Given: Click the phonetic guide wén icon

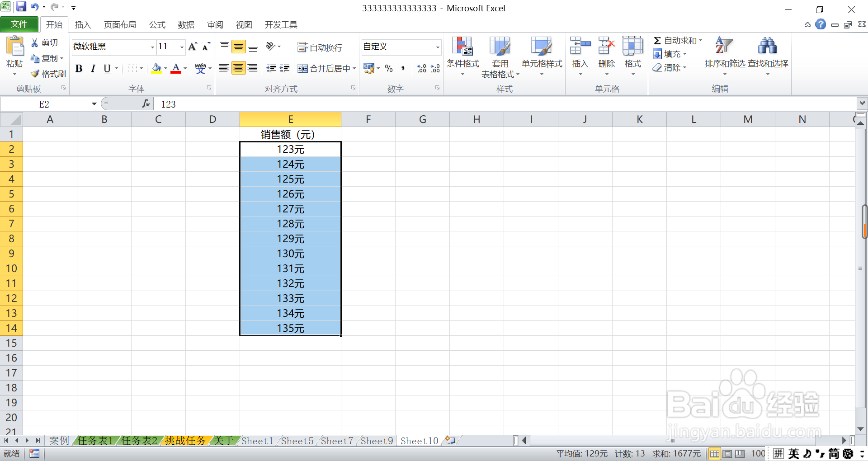Looking at the screenshot, I should click(200, 68).
